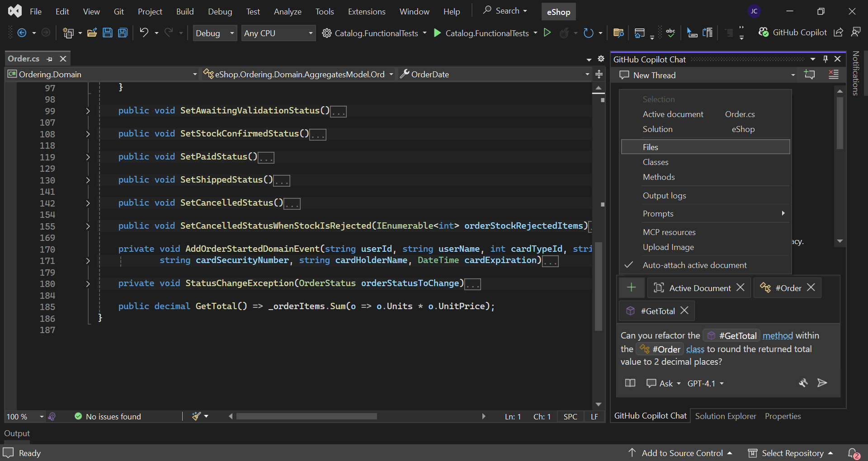The width and height of the screenshot is (868, 461).
Task: Add a new context reference with the plus icon
Action: tap(631, 287)
